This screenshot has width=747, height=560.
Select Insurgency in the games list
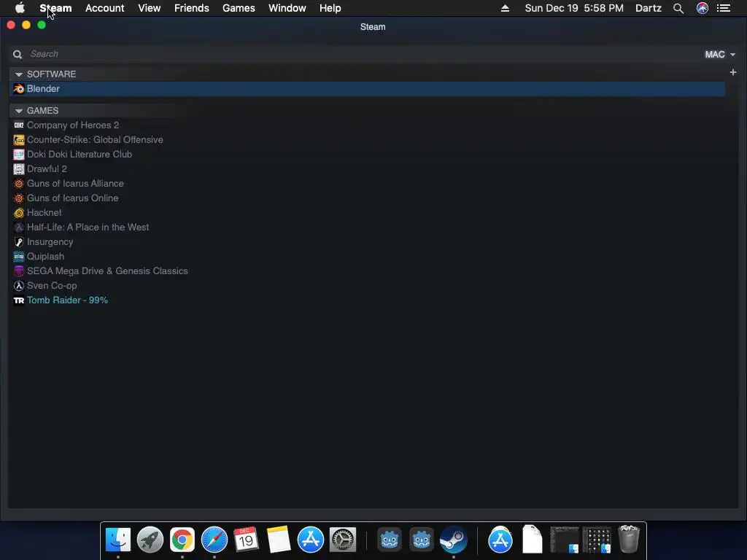[x=50, y=242]
